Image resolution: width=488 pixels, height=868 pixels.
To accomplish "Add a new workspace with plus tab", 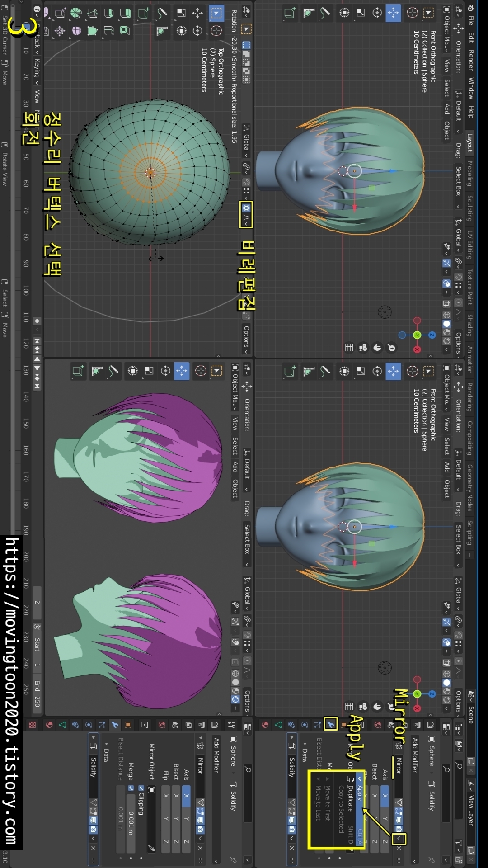I will click(x=469, y=555).
